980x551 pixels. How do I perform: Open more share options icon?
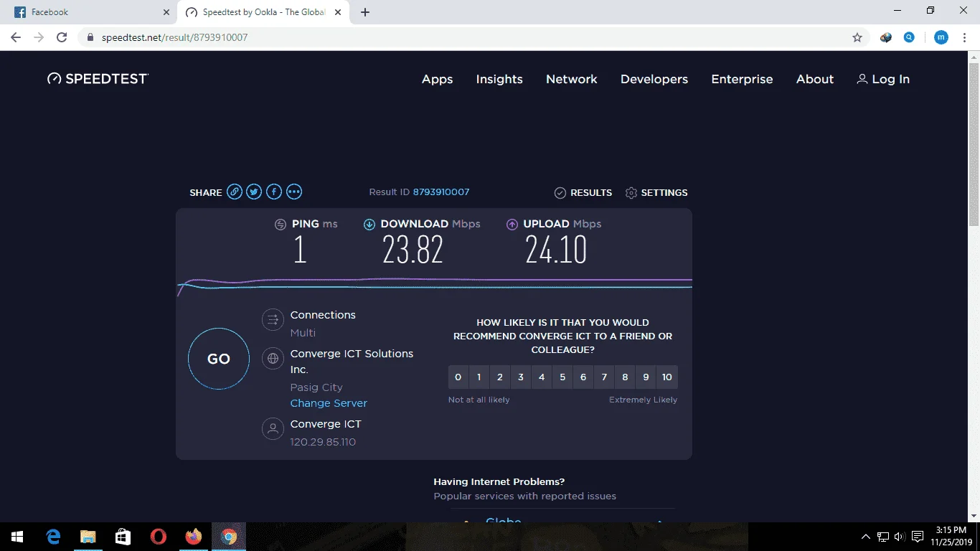(x=294, y=192)
